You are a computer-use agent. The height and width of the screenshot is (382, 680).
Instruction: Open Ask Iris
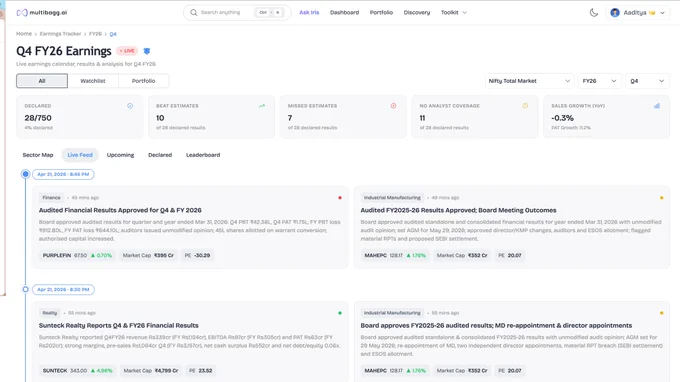pos(309,13)
